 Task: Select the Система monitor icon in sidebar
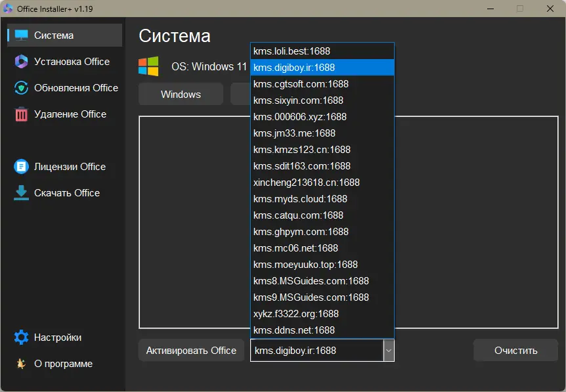[x=21, y=35]
